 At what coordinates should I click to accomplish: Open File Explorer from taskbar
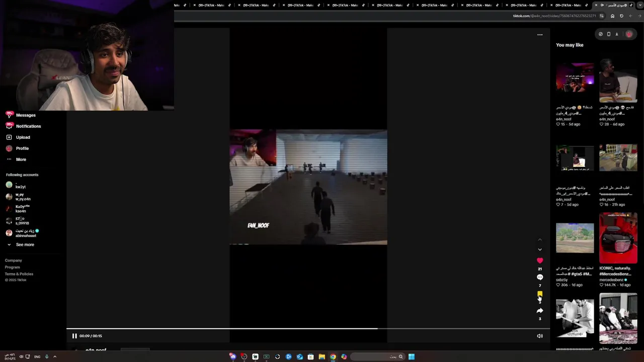click(x=322, y=357)
